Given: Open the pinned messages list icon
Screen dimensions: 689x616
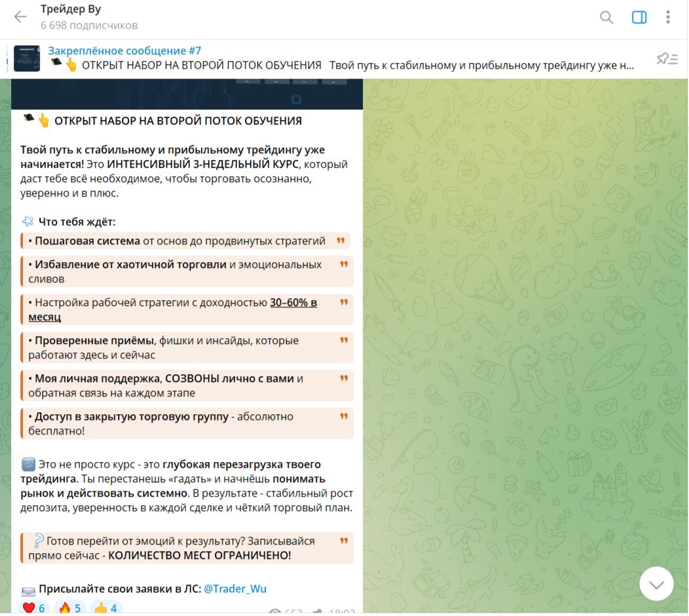Looking at the screenshot, I should point(668,58).
